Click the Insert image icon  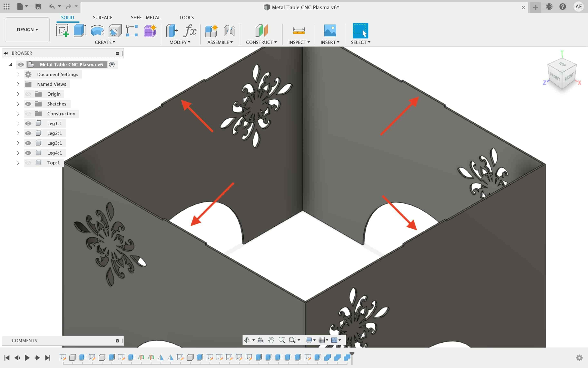(330, 31)
